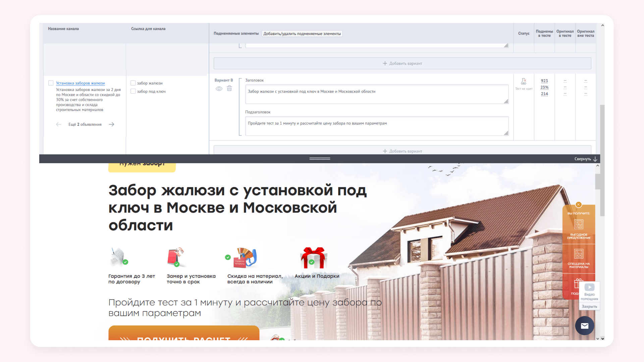This screenshot has height=362, width=644.
Task: Open Добавить/удалить подменяемые элементы button
Action: point(302,34)
